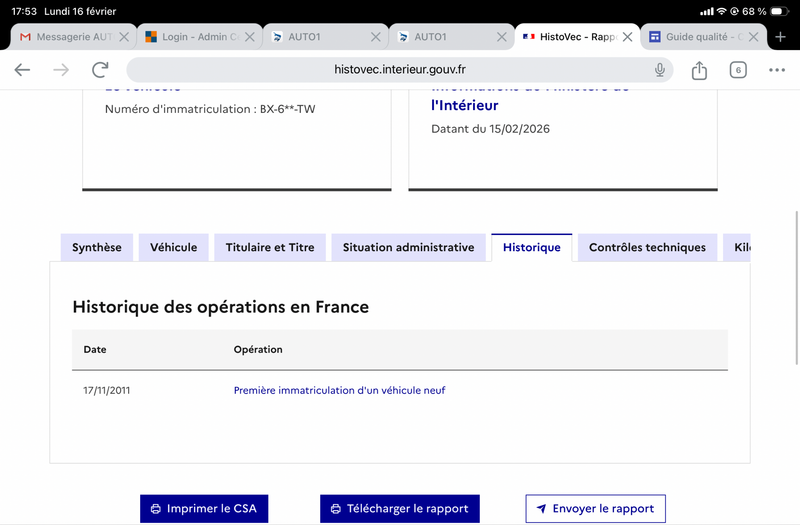Click the page vertical scrollbar
The height and width of the screenshot is (525, 800).
click(797, 288)
